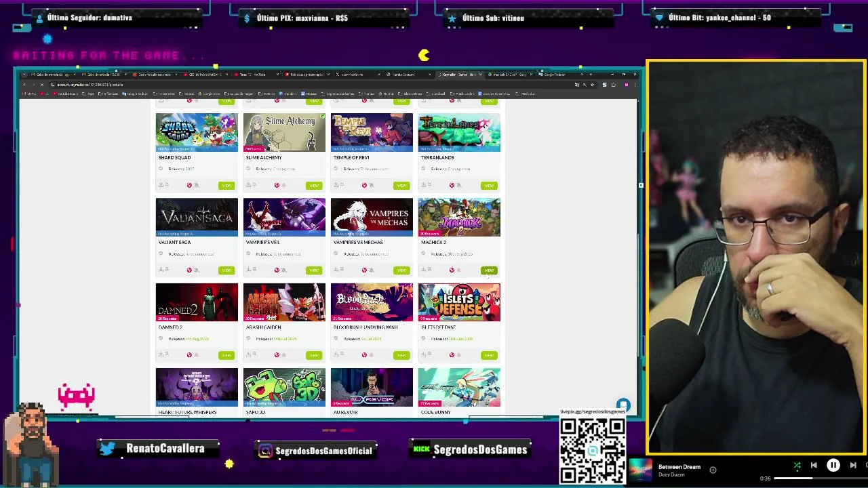The image size is (868, 488).
Task: Click the RenatoCavallera Twitter label
Action: pyautogui.click(x=165, y=449)
